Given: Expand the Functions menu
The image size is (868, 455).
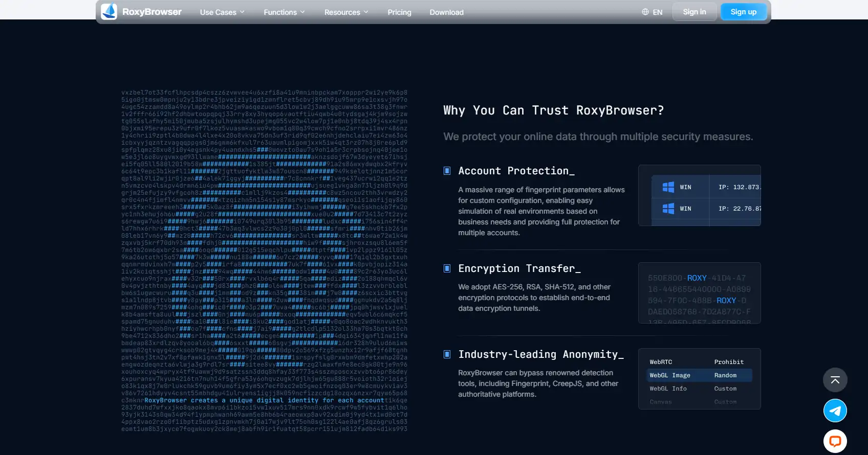Looking at the screenshot, I should click(284, 12).
